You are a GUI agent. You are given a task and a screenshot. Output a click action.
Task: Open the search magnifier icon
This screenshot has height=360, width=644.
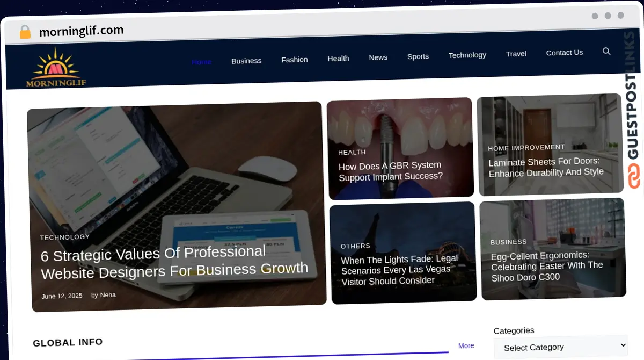[606, 51]
